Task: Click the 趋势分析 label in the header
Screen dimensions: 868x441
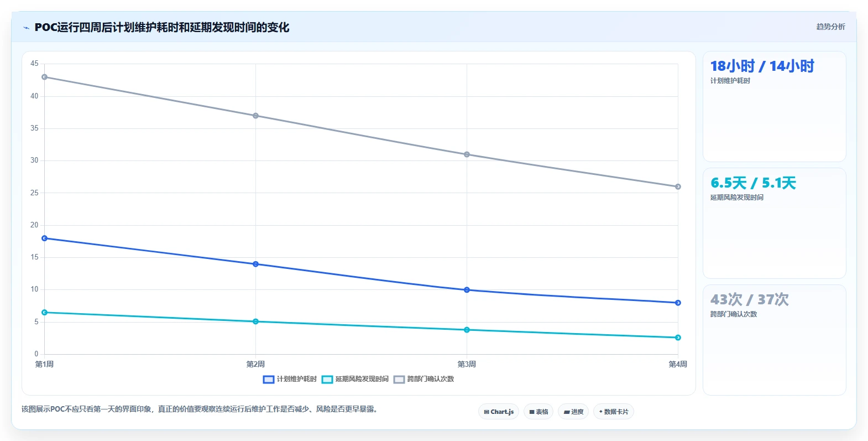Action: click(x=830, y=27)
